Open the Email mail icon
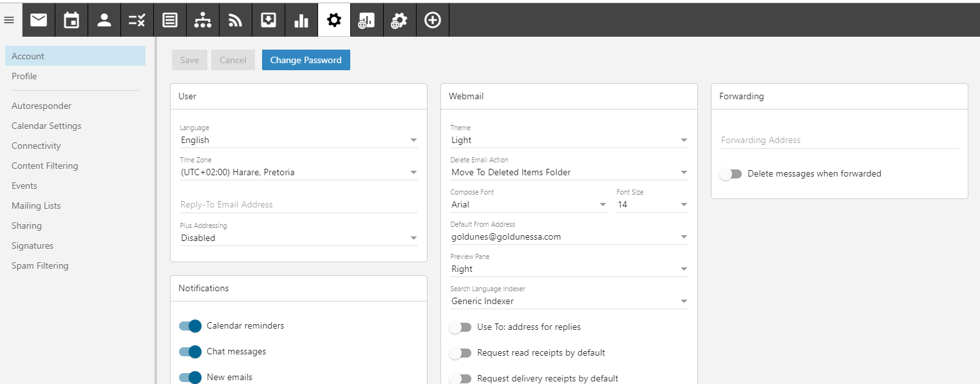This screenshot has width=980, height=384. click(x=39, y=21)
